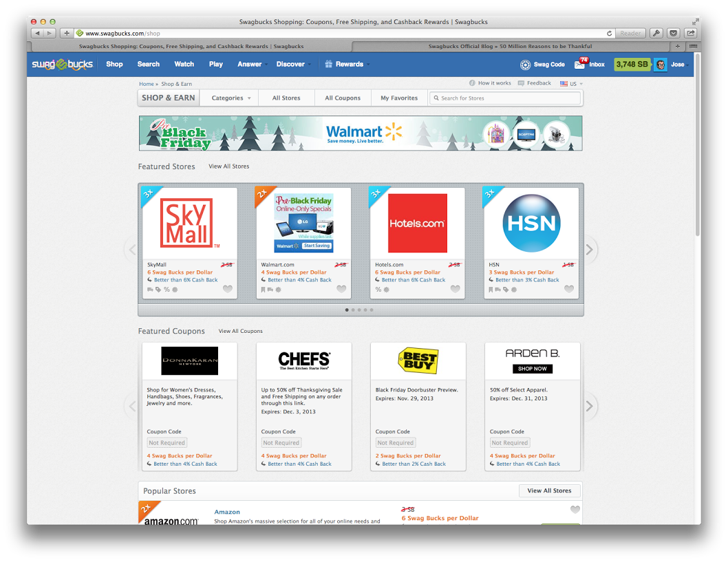
Task: Click the Swagbucks logo
Action: (x=63, y=65)
